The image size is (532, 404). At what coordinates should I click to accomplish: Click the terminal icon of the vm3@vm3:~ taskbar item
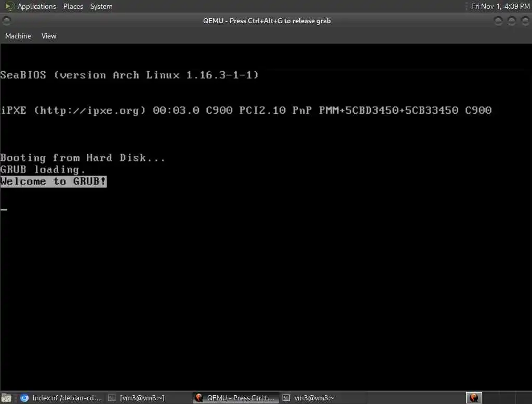click(x=286, y=398)
